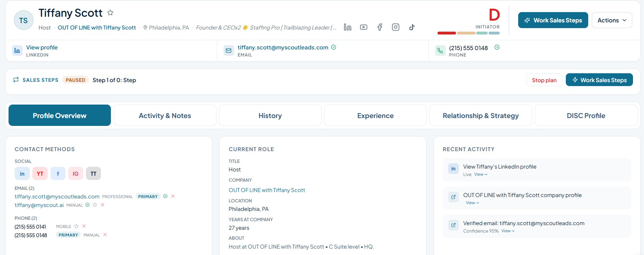The image size is (644, 255).
Task: Click the tiffany@myscout.ai email link
Action: coord(39,205)
